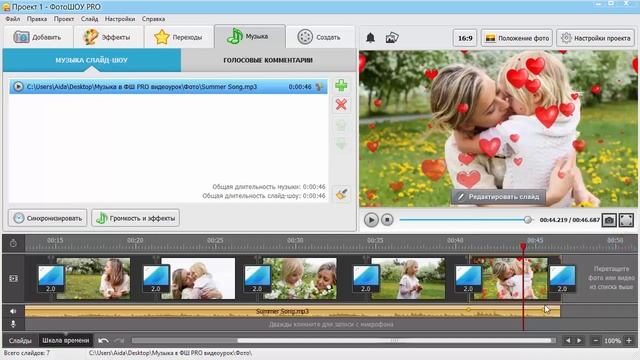Screen dimensions: 640x360
Task: Click the bell notification icon
Action: [x=370, y=38]
